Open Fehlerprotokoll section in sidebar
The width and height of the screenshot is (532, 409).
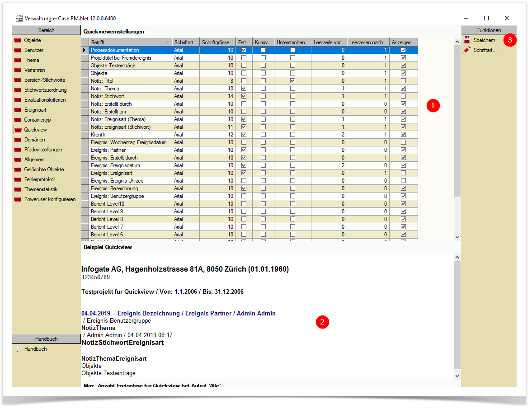(40, 180)
